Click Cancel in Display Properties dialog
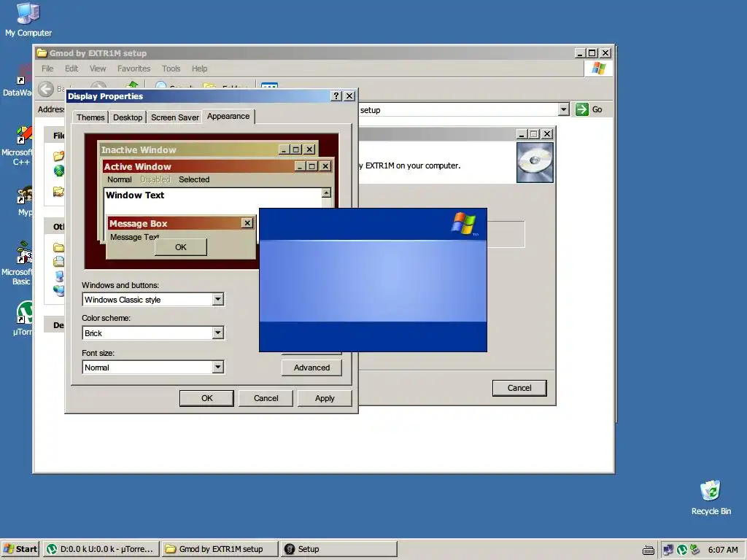 [266, 398]
